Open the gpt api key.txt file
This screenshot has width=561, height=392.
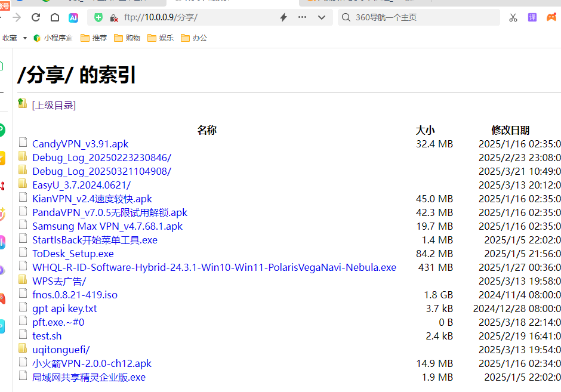(x=64, y=308)
